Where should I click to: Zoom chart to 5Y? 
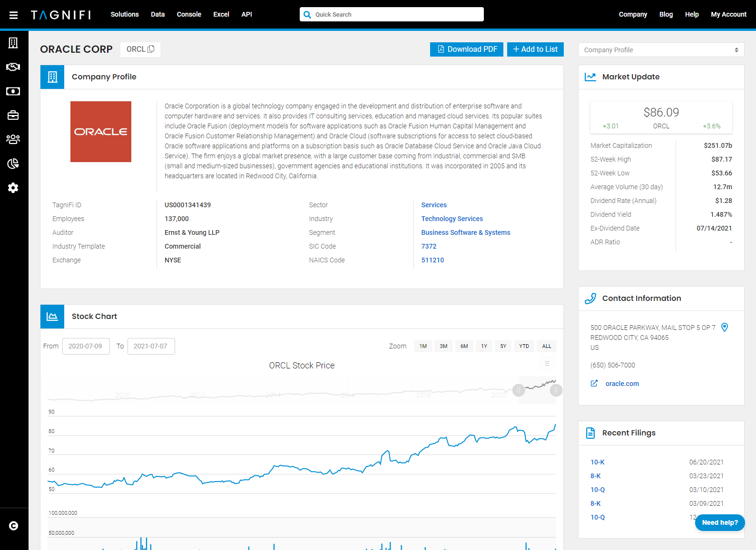503,346
